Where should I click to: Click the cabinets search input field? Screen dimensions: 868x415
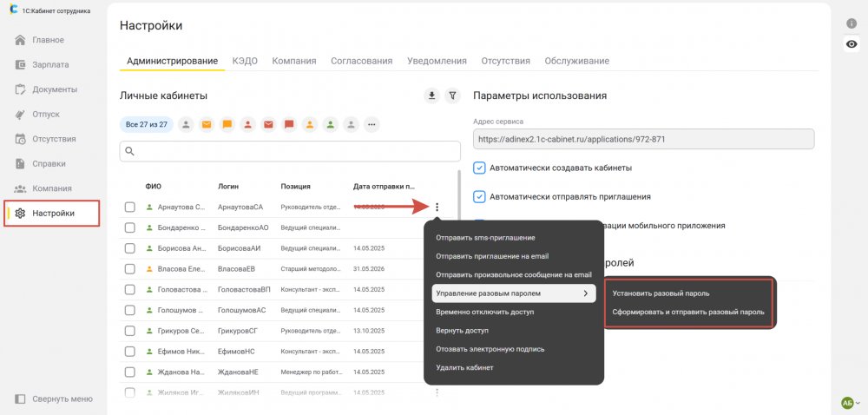[290, 151]
